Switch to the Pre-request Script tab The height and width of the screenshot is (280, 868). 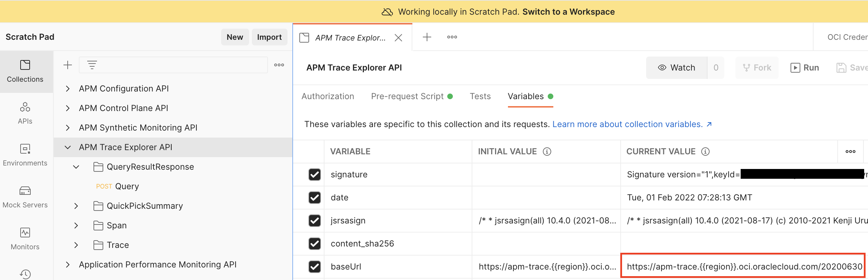(x=407, y=96)
